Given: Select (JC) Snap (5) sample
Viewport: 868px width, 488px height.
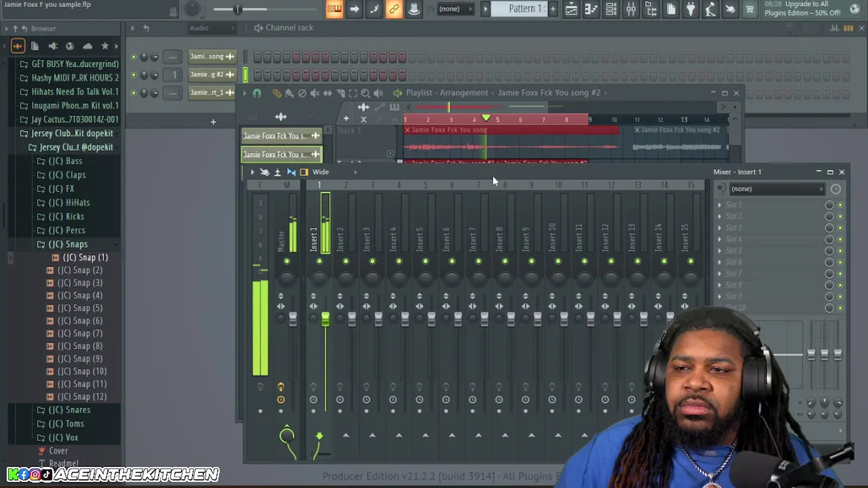Looking at the screenshot, I should [79, 308].
